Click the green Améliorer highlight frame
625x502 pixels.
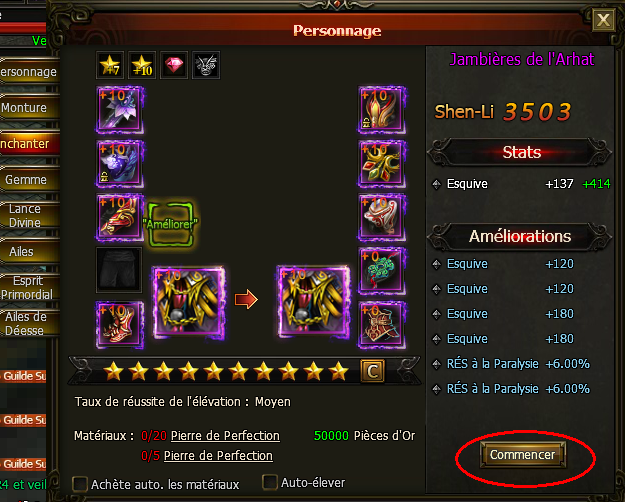click(x=171, y=224)
